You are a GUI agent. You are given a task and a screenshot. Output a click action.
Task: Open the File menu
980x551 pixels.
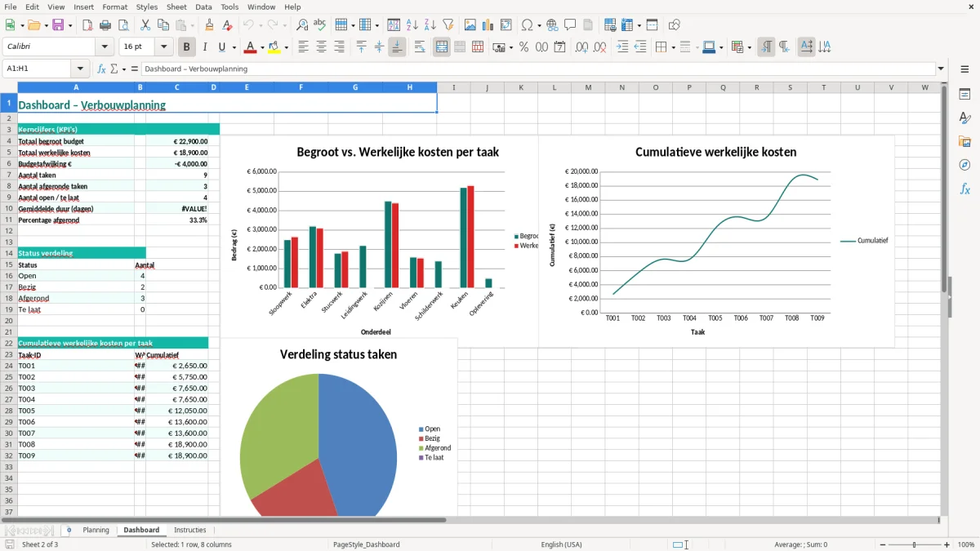coord(10,7)
